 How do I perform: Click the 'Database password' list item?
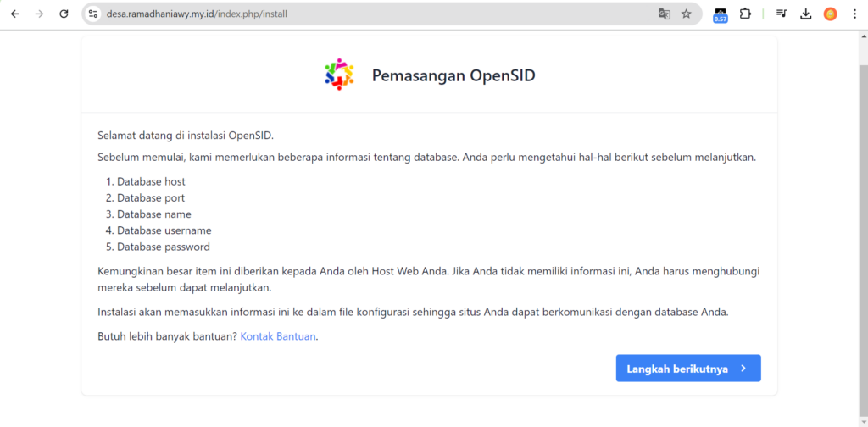click(164, 247)
